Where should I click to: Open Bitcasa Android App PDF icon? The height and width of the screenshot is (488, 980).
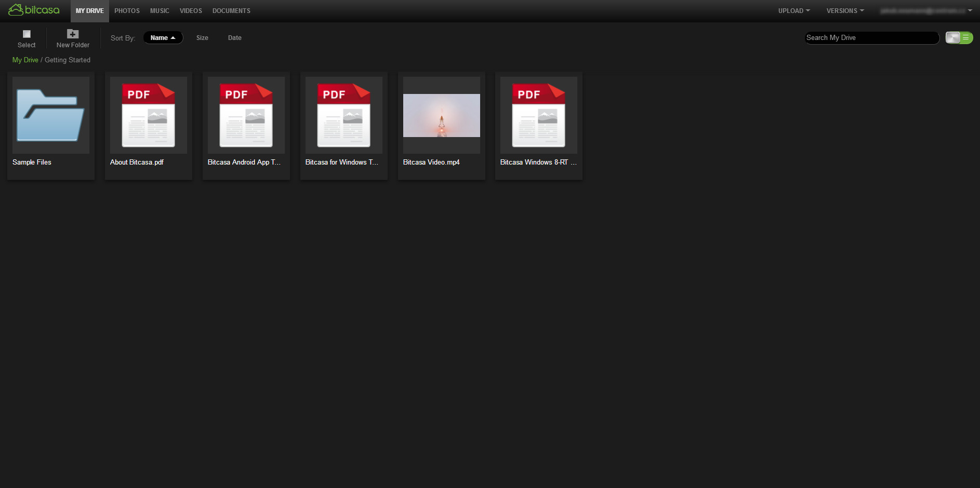point(246,115)
